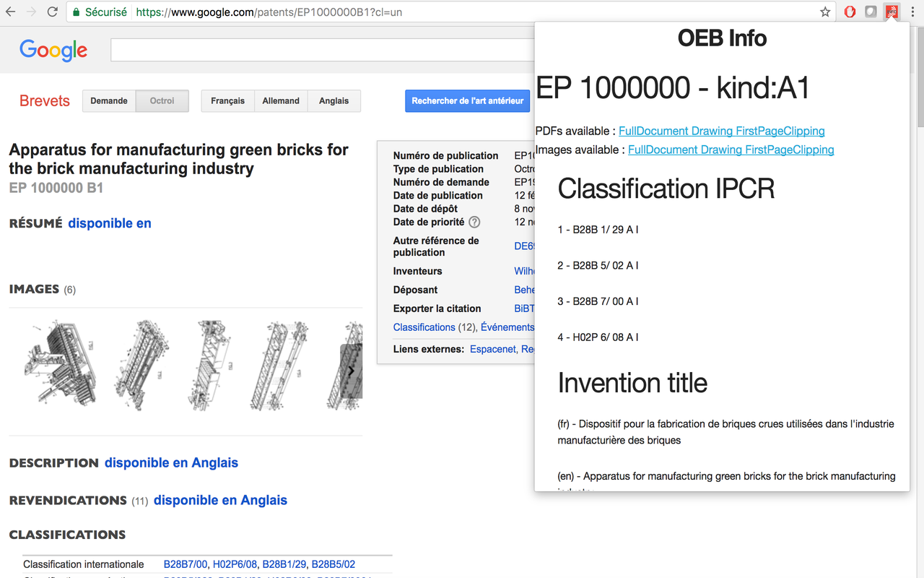Open Chrome three-dot menu

(912, 12)
